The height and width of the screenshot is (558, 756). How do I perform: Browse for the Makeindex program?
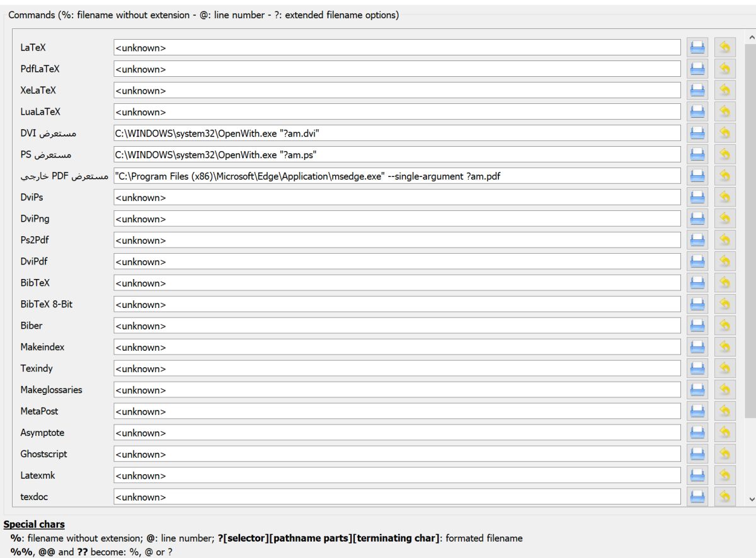pos(697,347)
